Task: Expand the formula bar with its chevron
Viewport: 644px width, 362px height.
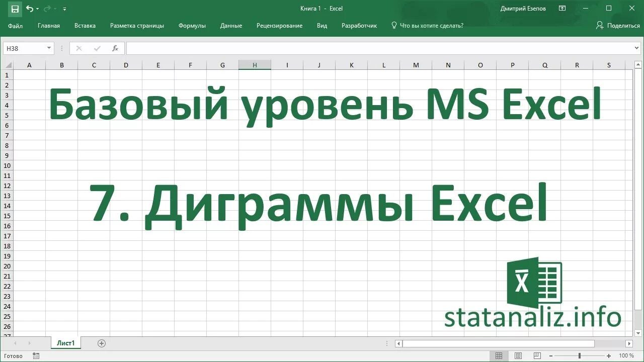Action: [x=637, y=48]
